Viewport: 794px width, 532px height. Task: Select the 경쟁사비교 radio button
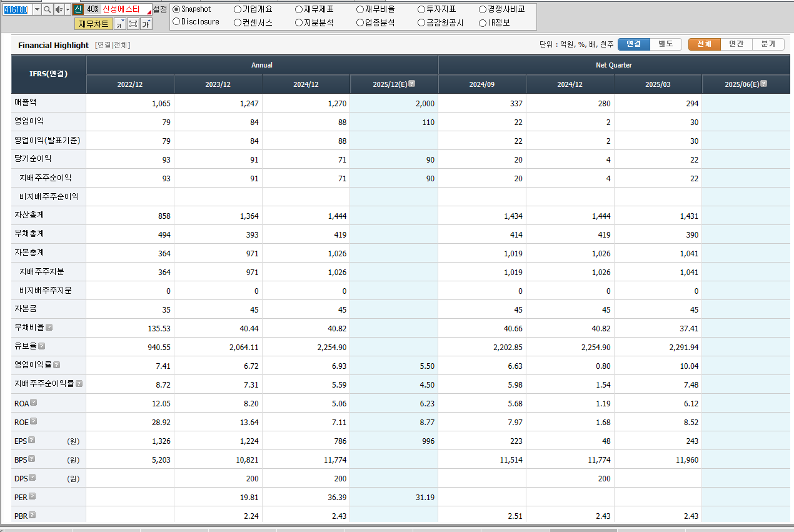(x=483, y=9)
